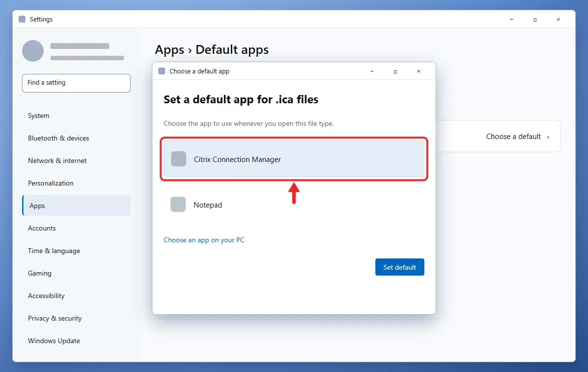Select Citrix Connection Manager app option
Screen dimensions: 588x372
(x=294, y=159)
